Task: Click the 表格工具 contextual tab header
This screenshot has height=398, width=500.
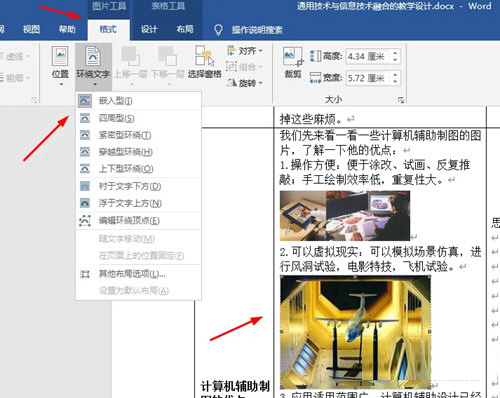Action: 168,6
